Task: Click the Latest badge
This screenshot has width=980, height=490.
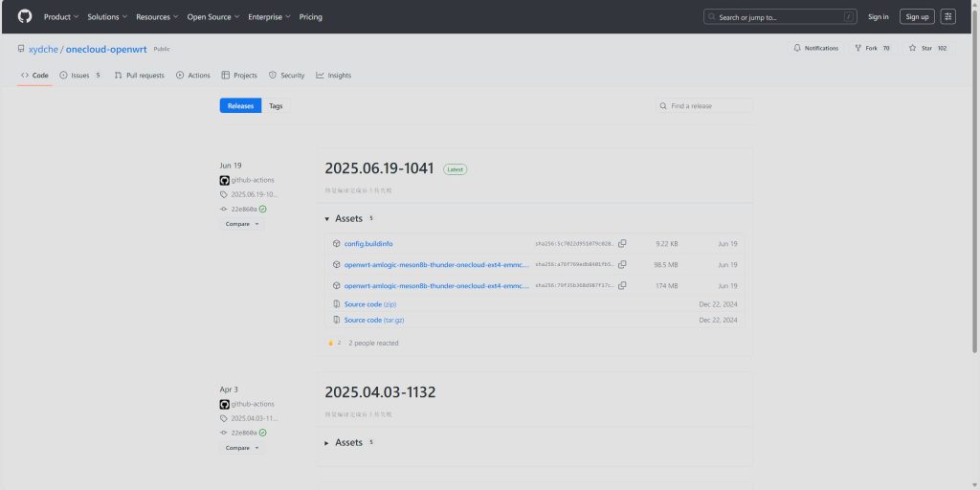Action: (x=455, y=169)
